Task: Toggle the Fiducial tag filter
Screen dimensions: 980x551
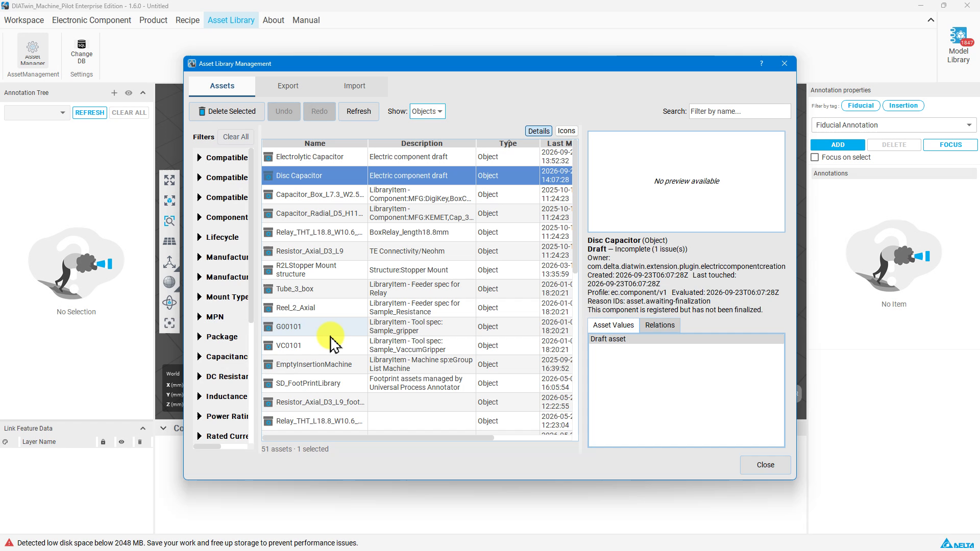Action: point(861,106)
